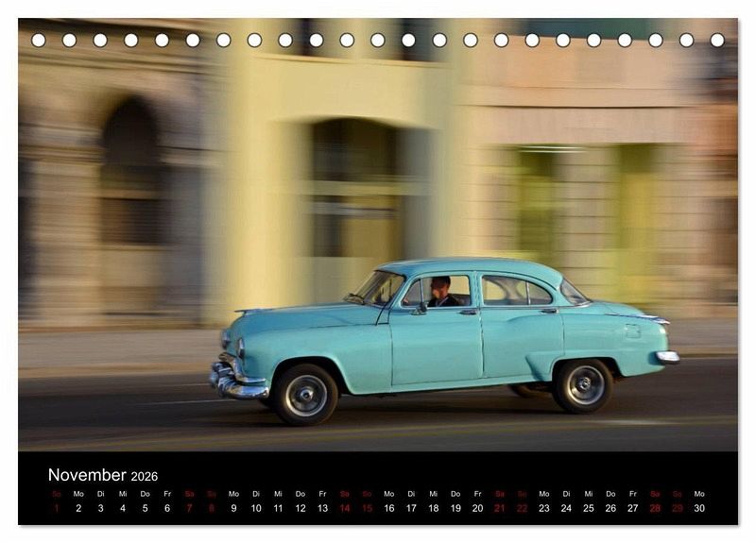The width and height of the screenshot is (756, 543).
Task: Pick date 13 on the calendar strip
Action: pos(322,508)
